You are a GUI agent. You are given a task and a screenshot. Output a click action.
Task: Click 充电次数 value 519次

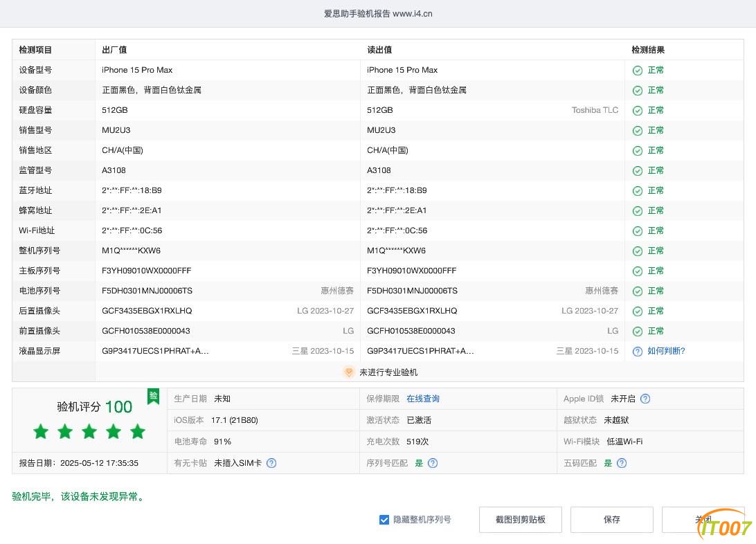(x=417, y=442)
